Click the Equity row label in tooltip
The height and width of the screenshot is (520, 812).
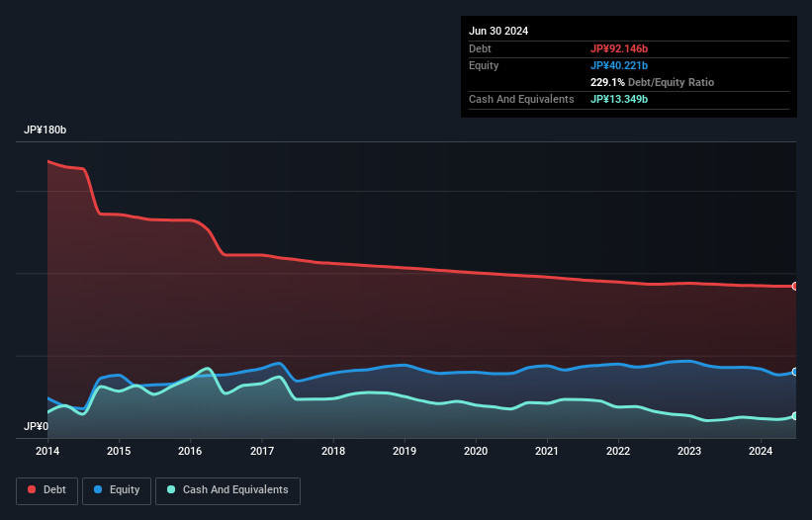[484, 65]
